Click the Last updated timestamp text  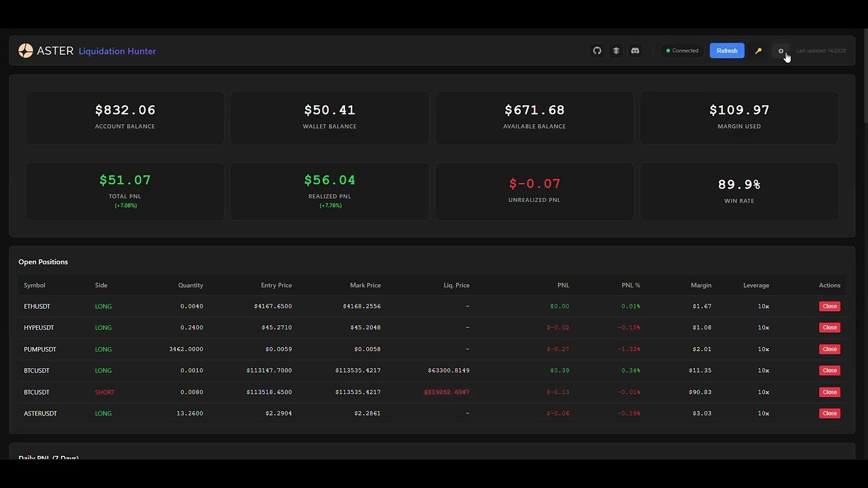point(821,50)
